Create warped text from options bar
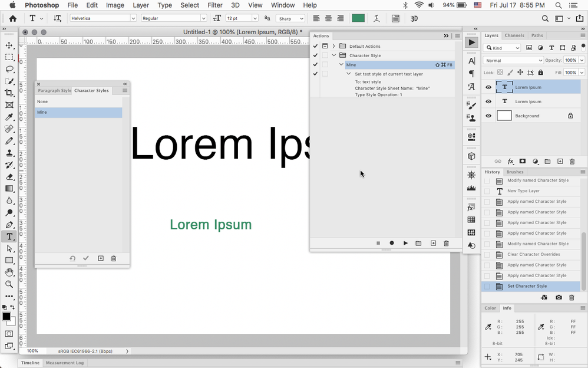Viewport: 588px width, 368px height. tap(376, 18)
